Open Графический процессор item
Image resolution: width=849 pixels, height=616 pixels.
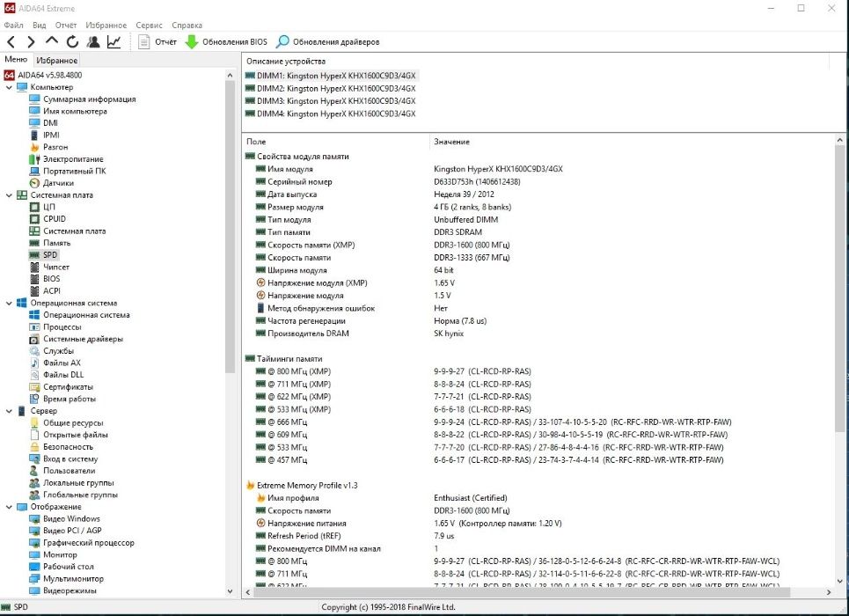point(82,542)
